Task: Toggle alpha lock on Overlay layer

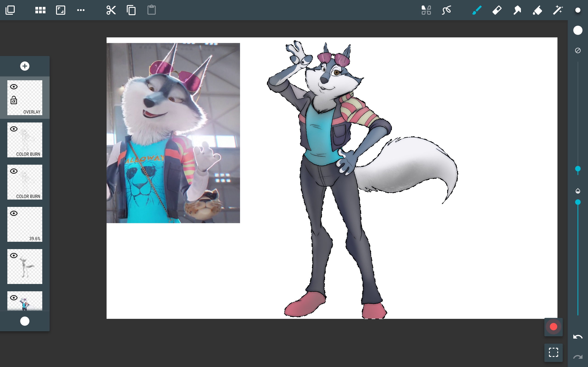Action: pyautogui.click(x=14, y=100)
